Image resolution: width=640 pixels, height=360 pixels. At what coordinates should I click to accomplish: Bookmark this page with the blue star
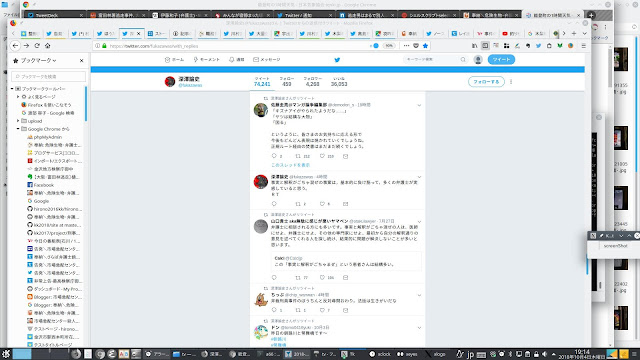(x=425, y=46)
